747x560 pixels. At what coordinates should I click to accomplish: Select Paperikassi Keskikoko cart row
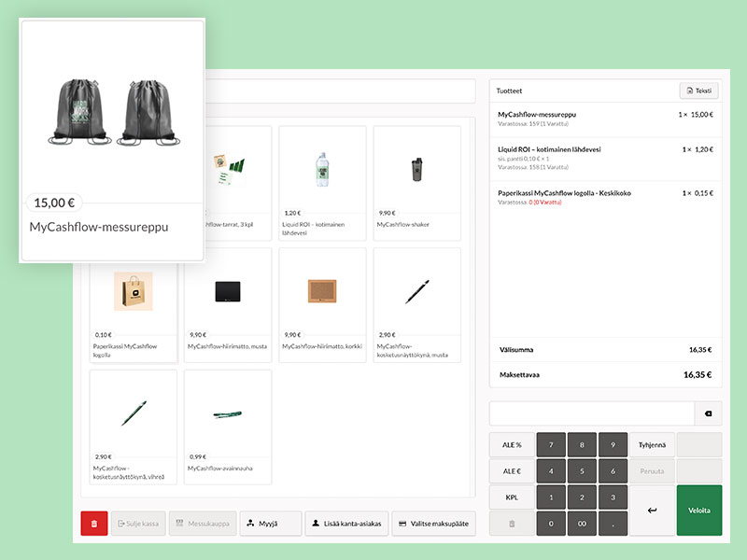coord(605,198)
